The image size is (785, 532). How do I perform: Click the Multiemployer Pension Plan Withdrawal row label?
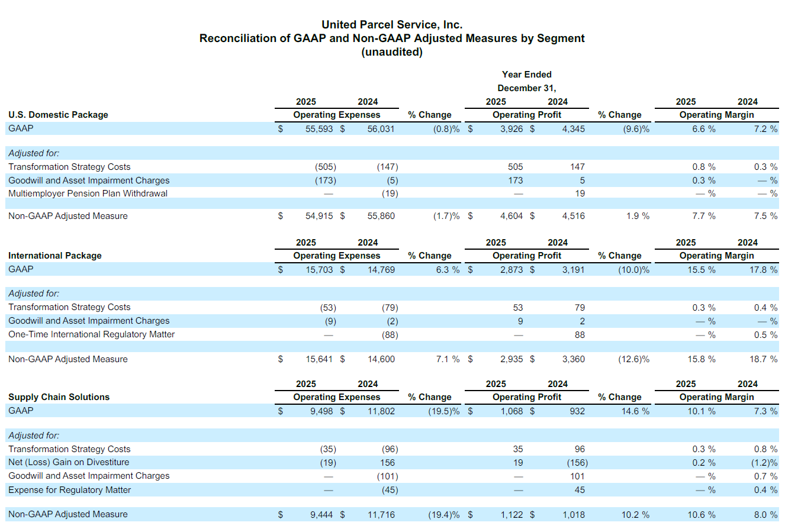click(88, 194)
